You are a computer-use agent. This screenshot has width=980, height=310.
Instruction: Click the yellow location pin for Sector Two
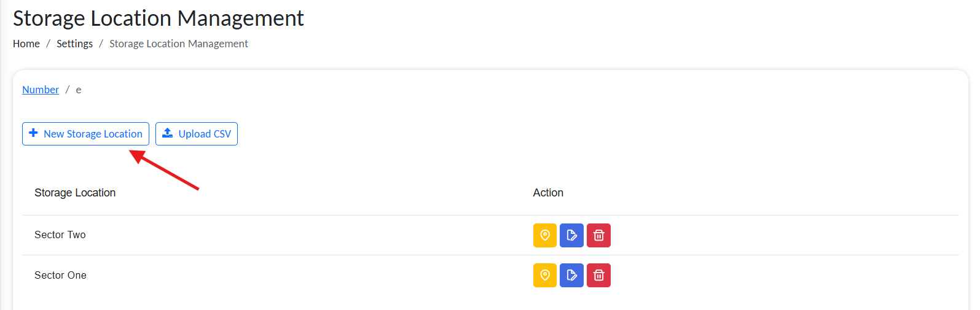(544, 235)
